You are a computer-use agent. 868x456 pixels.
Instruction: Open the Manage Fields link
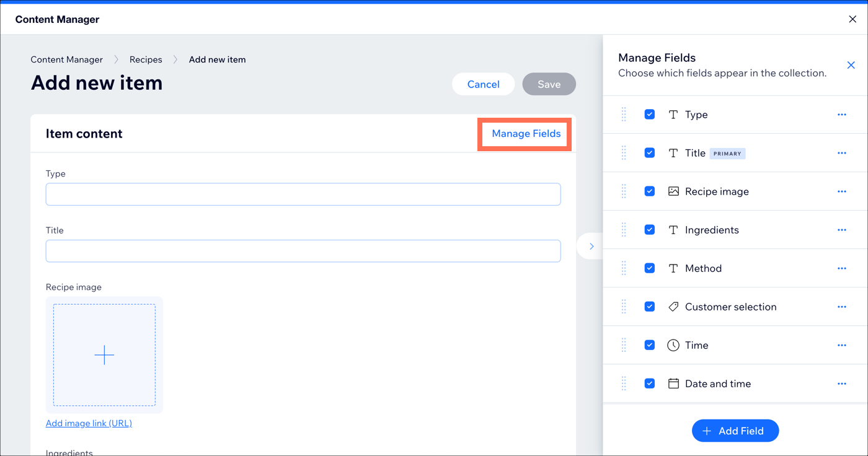(526, 133)
